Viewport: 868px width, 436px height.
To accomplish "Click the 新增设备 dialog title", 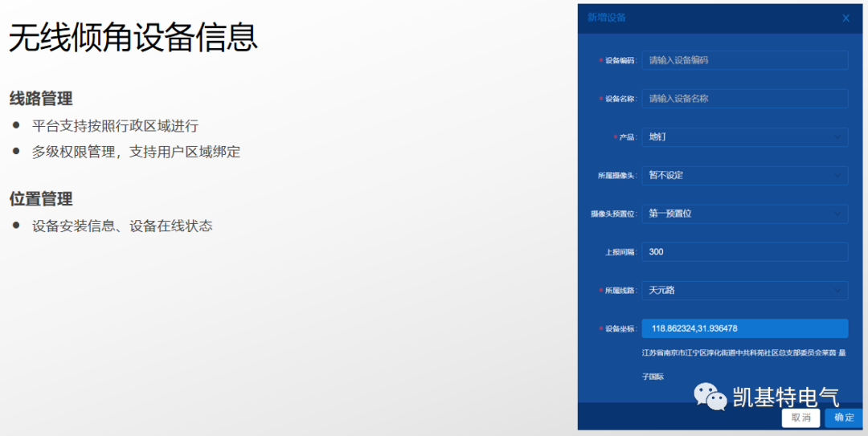I will click(x=607, y=18).
